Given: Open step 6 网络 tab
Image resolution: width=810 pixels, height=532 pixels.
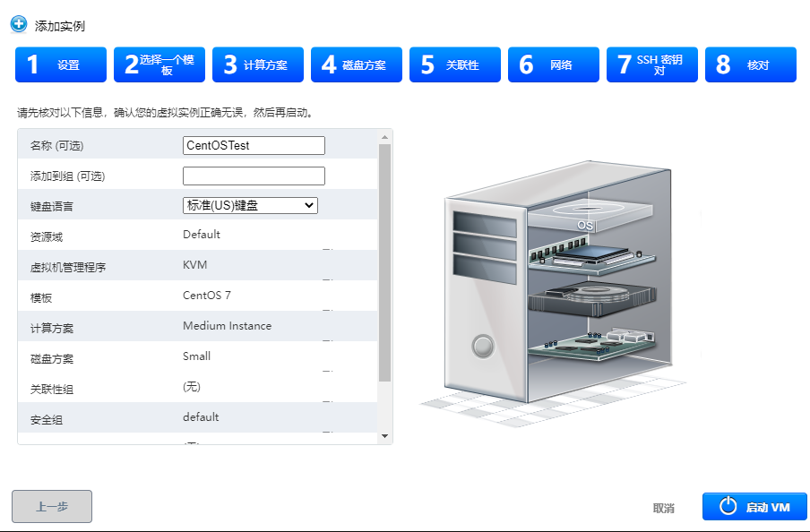Looking at the screenshot, I should [553, 64].
